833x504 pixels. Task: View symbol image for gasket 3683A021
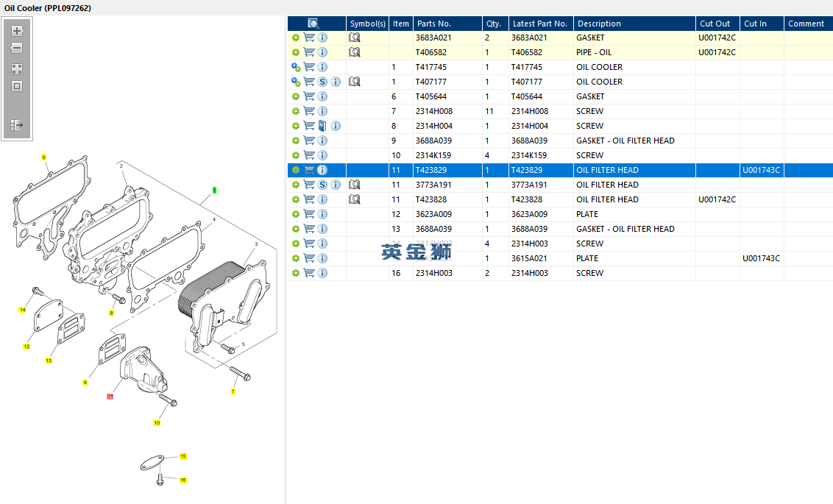point(355,38)
